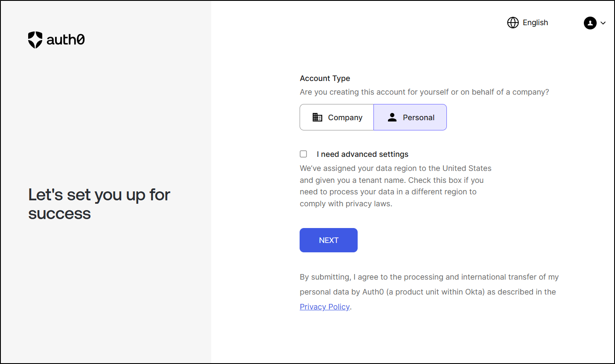The image size is (615, 364).
Task: Click the auth0 wordmark text
Action: [65, 40]
